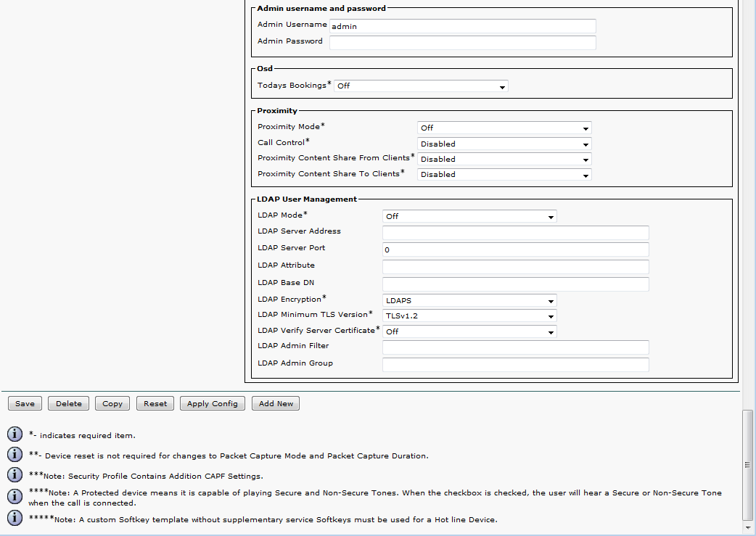Screen dimensions: 756x536
Task: Select the LDAP Mode dropdown
Action: (469, 216)
